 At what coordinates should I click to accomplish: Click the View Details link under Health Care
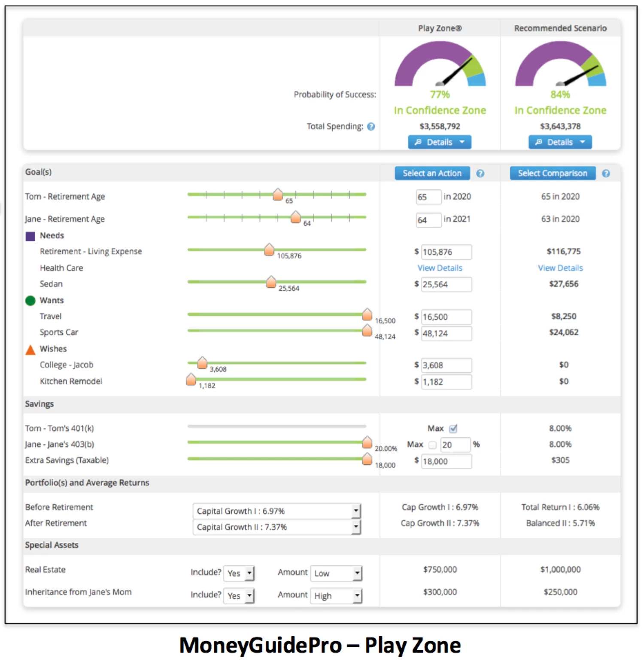click(440, 268)
